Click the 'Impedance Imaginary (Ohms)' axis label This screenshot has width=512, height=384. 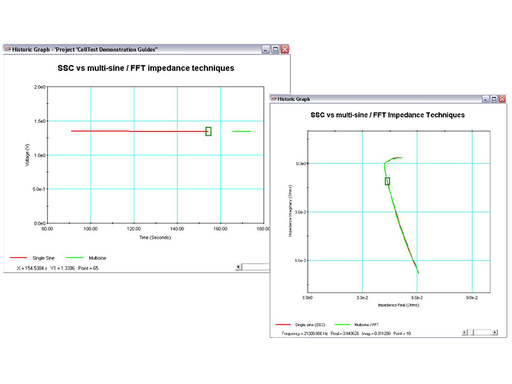point(290,211)
